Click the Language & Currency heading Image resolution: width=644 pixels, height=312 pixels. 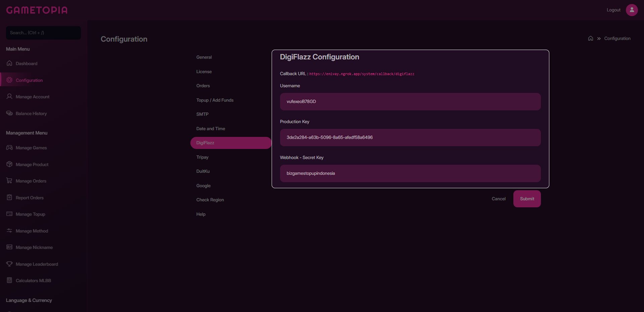29,300
